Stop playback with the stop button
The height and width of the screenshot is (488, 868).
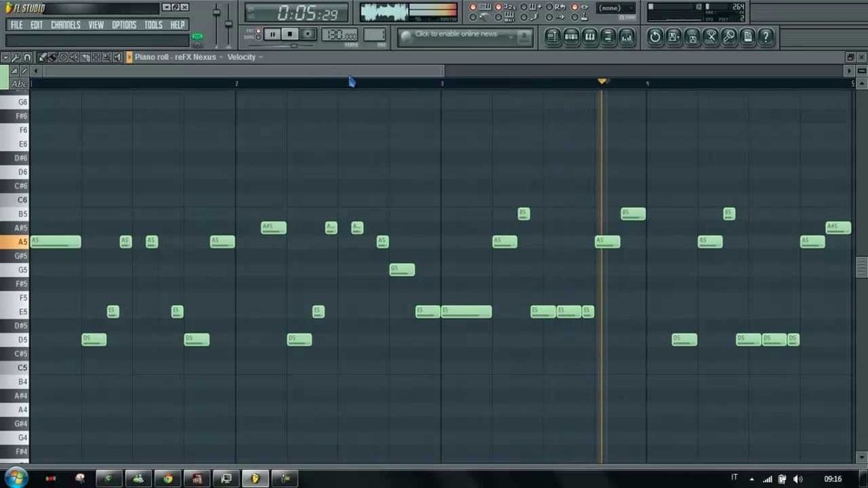(290, 35)
